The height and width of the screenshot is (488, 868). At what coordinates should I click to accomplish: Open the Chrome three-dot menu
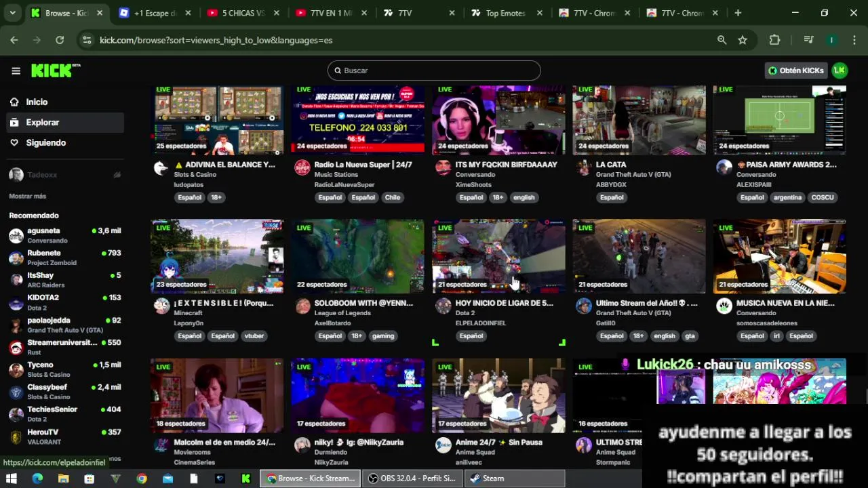click(854, 40)
